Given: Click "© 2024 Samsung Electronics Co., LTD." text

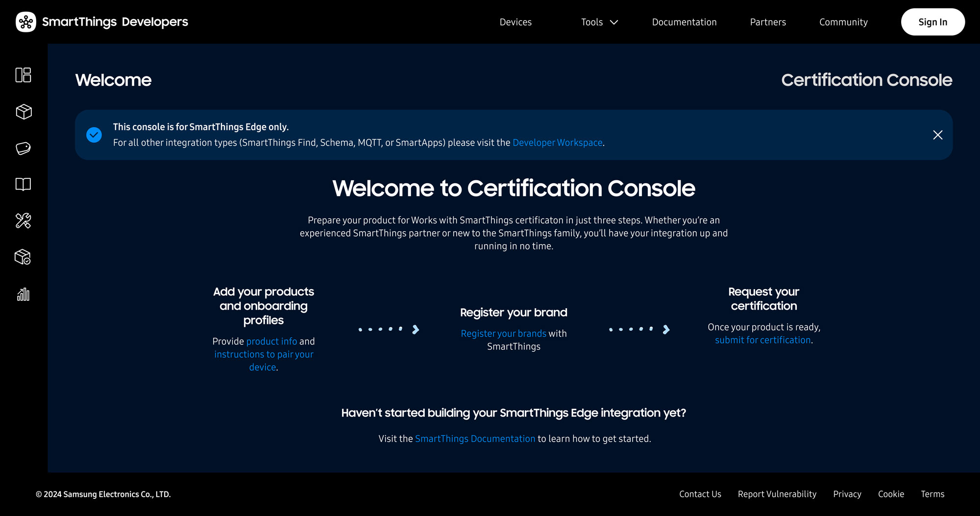Looking at the screenshot, I should pos(103,494).
